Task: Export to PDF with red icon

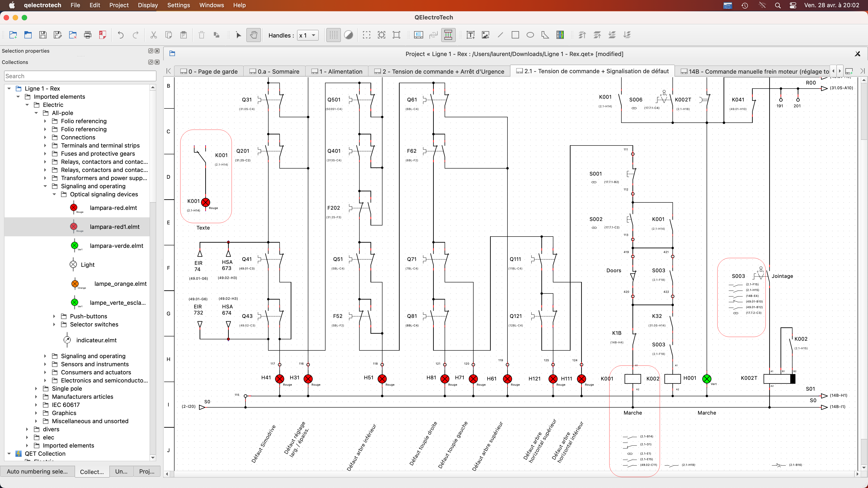Action: click(x=102, y=35)
